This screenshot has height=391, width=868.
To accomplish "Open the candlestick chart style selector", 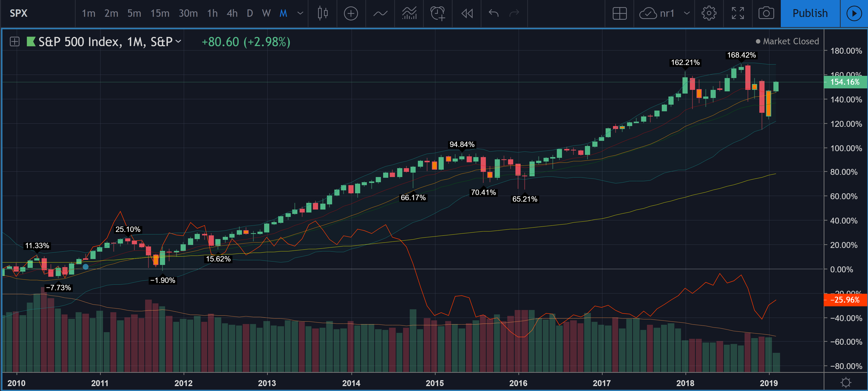I will tap(323, 14).
